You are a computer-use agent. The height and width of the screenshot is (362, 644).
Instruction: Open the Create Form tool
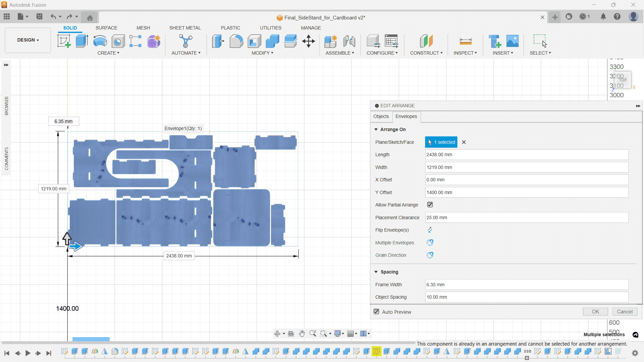(x=154, y=41)
